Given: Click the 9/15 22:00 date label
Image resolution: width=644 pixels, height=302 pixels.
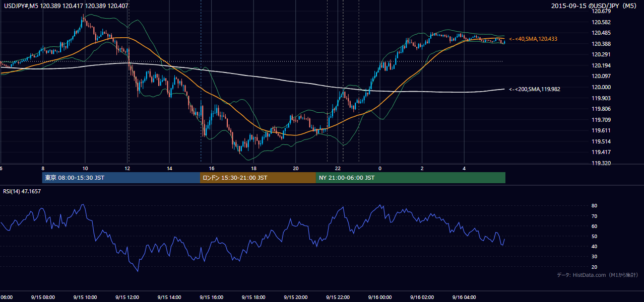Looking at the screenshot, I should pyautogui.click(x=338, y=297).
